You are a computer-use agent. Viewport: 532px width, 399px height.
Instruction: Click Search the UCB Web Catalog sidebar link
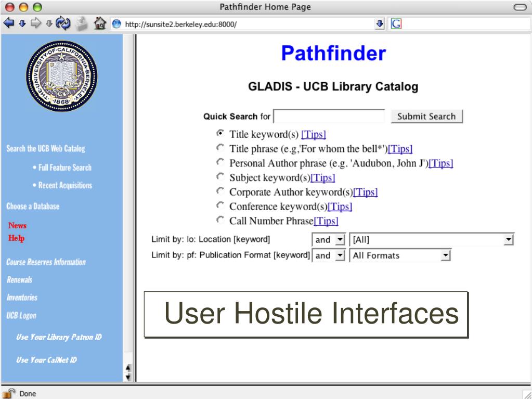(46, 149)
